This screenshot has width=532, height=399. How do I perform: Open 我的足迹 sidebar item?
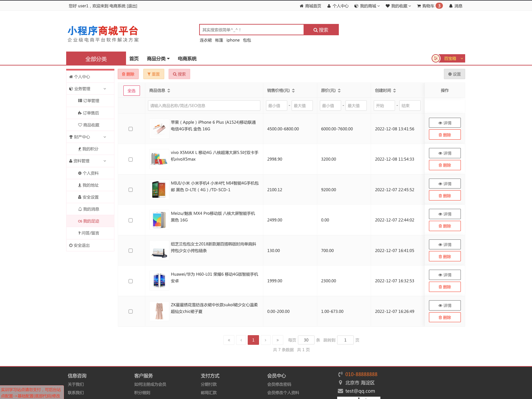(90, 221)
